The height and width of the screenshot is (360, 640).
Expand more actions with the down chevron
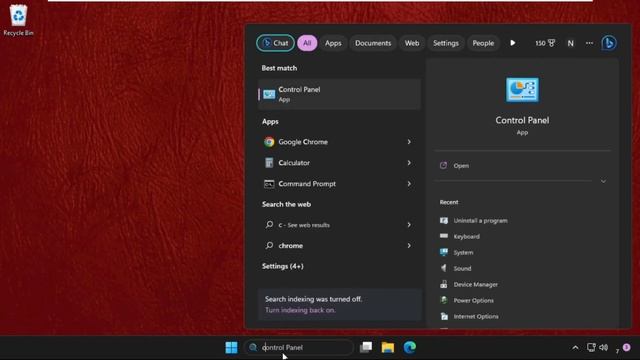[603, 181]
